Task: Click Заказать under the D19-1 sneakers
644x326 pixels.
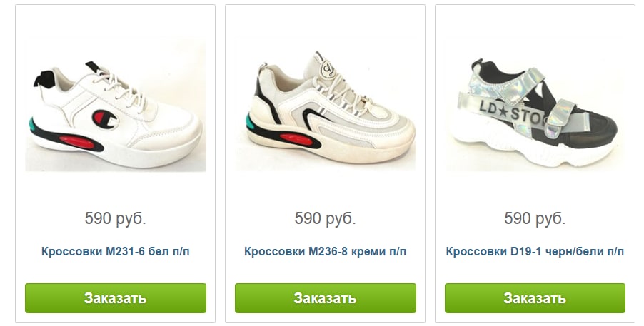Action: point(535,298)
